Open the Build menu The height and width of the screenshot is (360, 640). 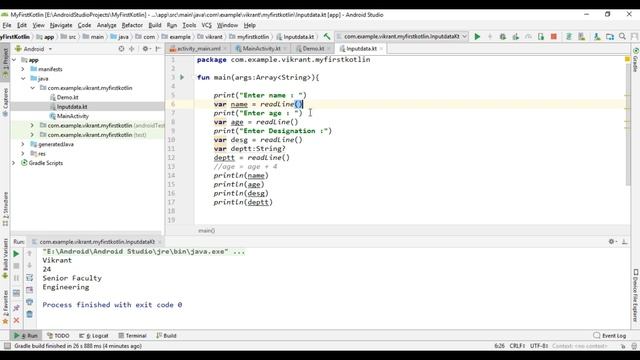[x=155, y=25]
